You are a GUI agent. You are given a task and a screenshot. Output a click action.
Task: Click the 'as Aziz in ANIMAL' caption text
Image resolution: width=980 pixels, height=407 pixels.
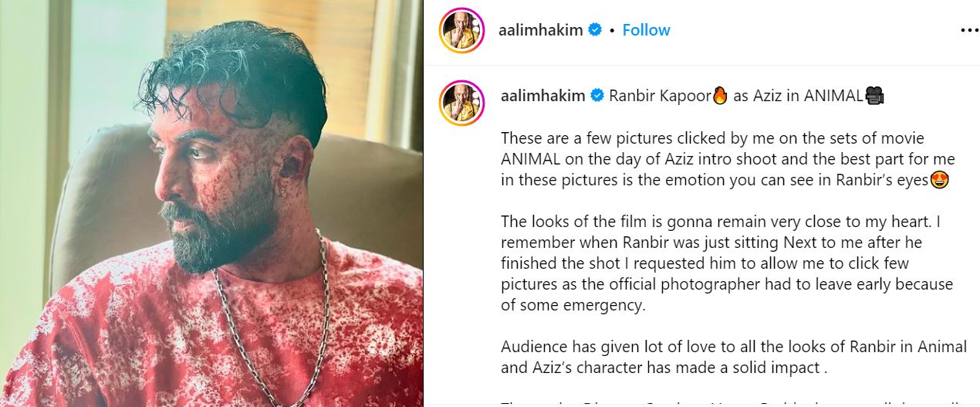(797, 96)
